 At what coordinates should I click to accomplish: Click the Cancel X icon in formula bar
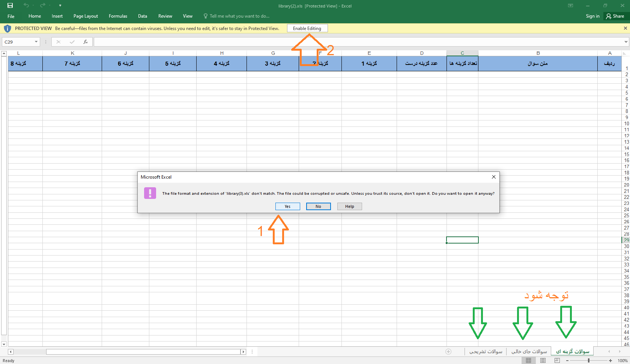(x=59, y=42)
